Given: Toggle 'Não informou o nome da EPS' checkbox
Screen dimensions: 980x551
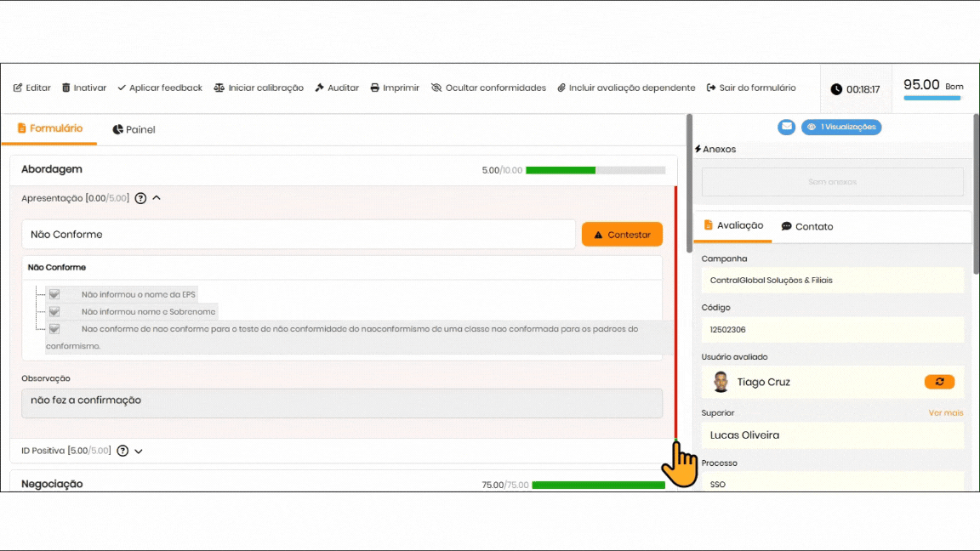Looking at the screenshot, I should (x=54, y=294).
